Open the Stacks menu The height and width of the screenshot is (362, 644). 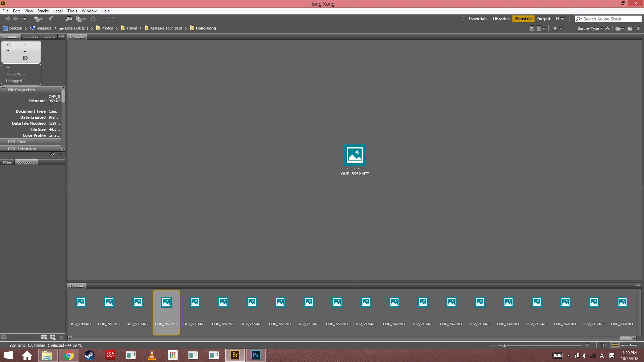[x=43, y=11]
